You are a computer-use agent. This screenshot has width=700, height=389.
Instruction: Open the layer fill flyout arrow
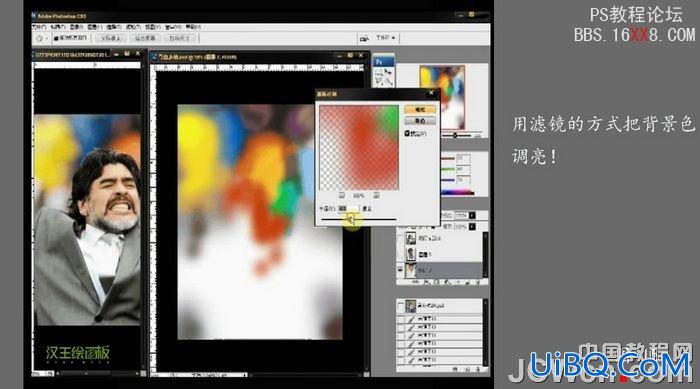pos(472,227)
